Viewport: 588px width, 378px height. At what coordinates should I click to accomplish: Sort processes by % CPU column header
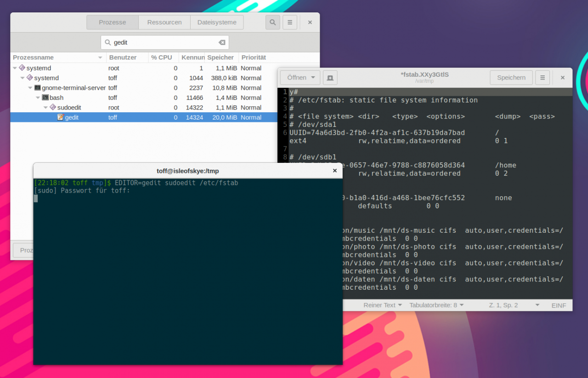[162, 57]
